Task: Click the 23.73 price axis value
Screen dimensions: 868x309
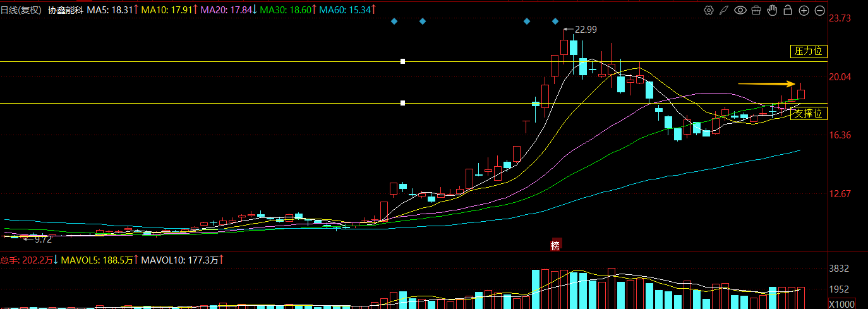Action: 840,18
